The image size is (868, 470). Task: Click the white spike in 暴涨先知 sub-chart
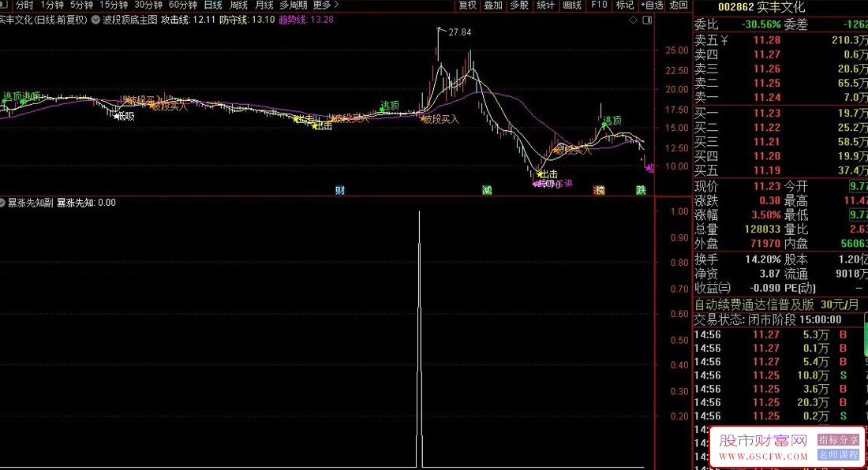[419, 338]
